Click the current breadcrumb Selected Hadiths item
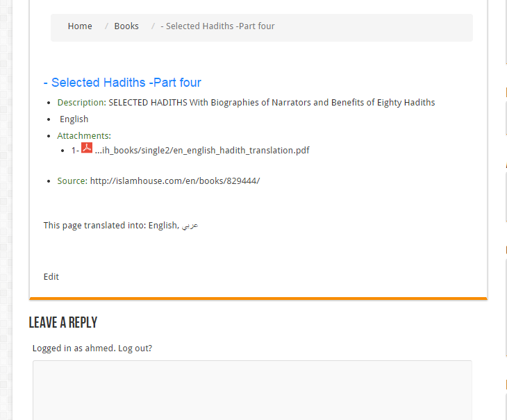This screenshot has height=420, width=507. pyautogui.click(x=217, y=26)
